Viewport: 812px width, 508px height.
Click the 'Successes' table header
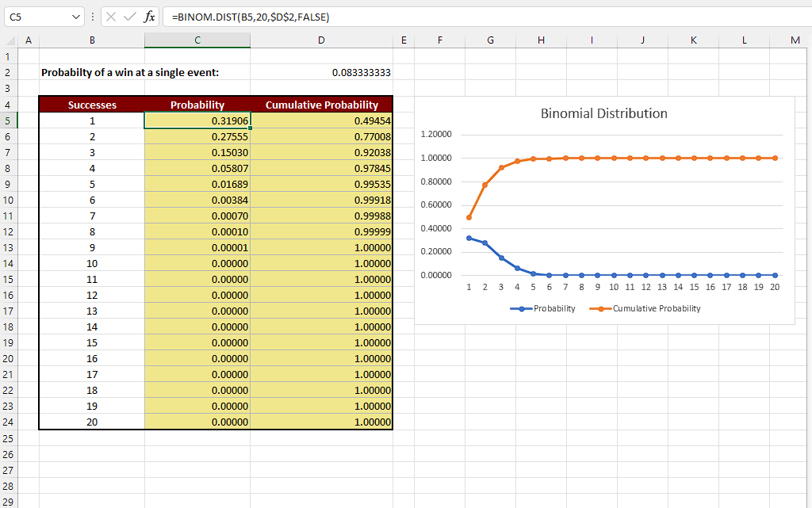click(92, 105)
